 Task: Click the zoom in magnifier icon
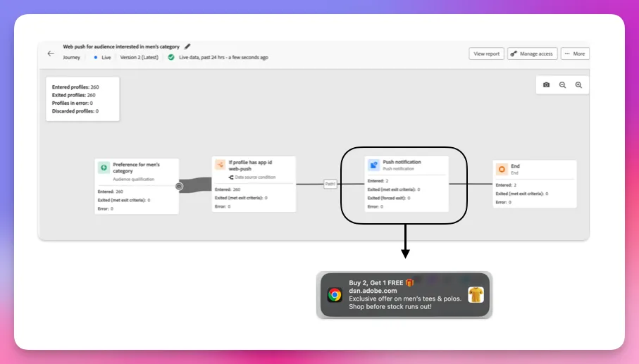tap(578, 84)
